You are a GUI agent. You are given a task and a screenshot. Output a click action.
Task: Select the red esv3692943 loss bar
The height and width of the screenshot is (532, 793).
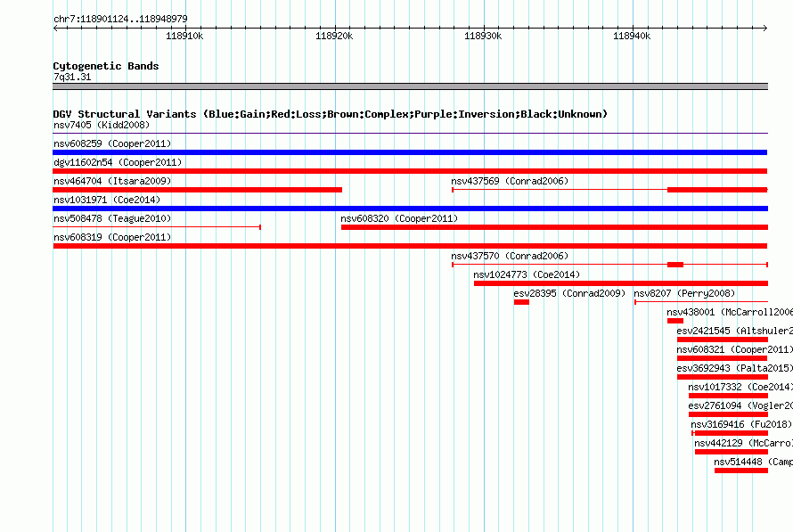(723, 377)
